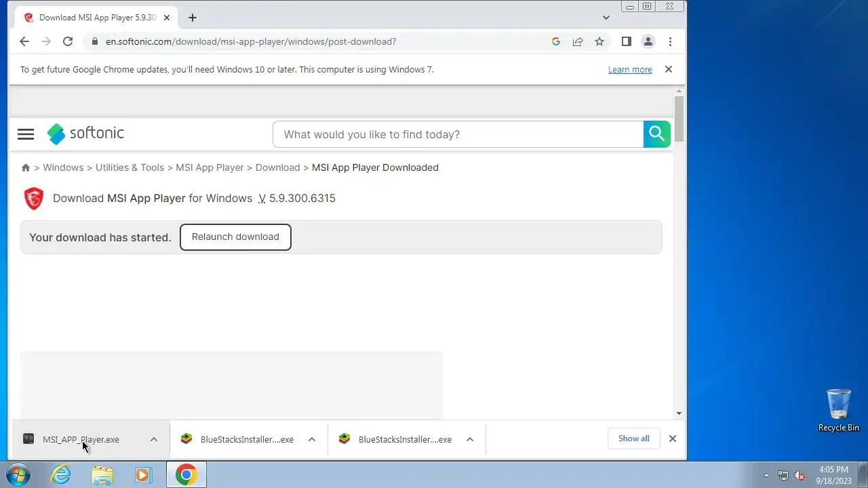
Task: Open Internet Explorer from taskbar
Action: click(61, 474)
